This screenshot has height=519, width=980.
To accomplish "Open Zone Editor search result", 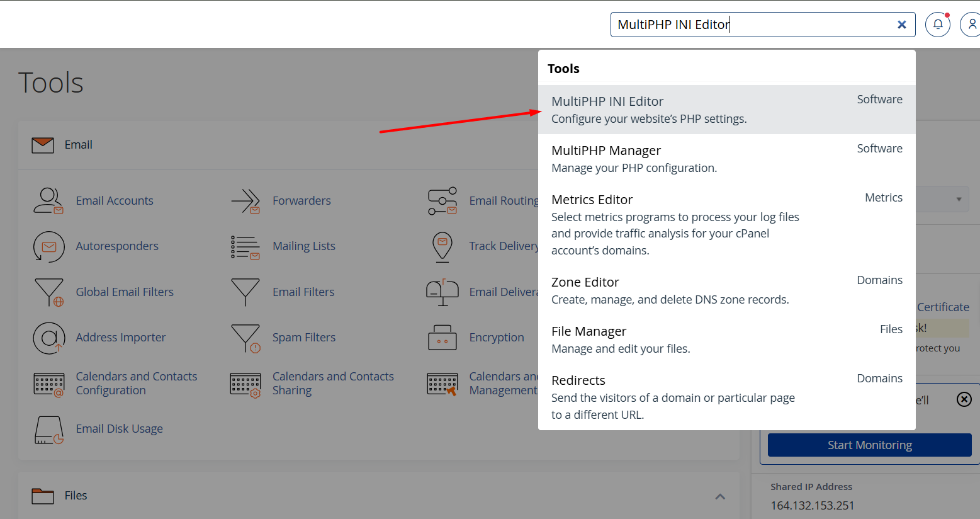I will pos(726,290).
